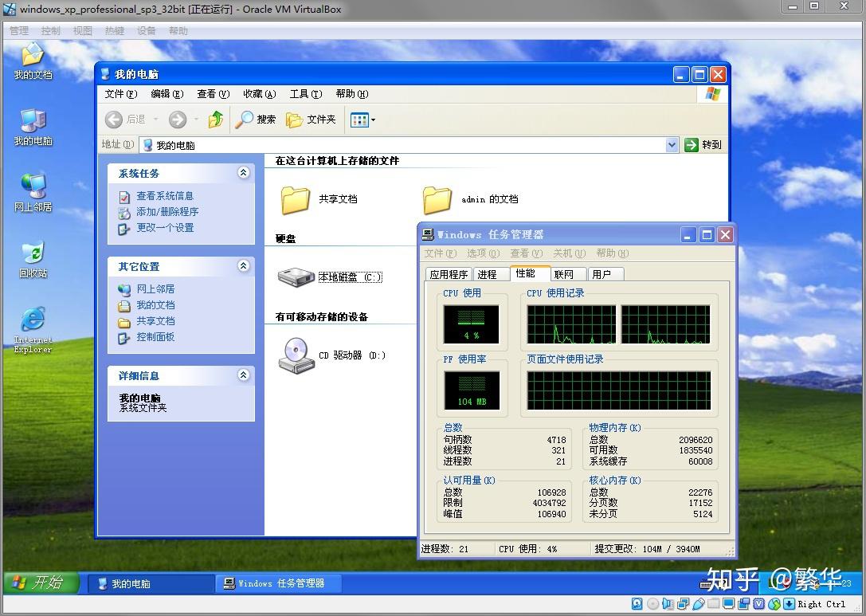Click the VirtualBox optical disc status icon
Viewport: 866px width, 616px height.
pyautogui.click(x=652, y=604)
